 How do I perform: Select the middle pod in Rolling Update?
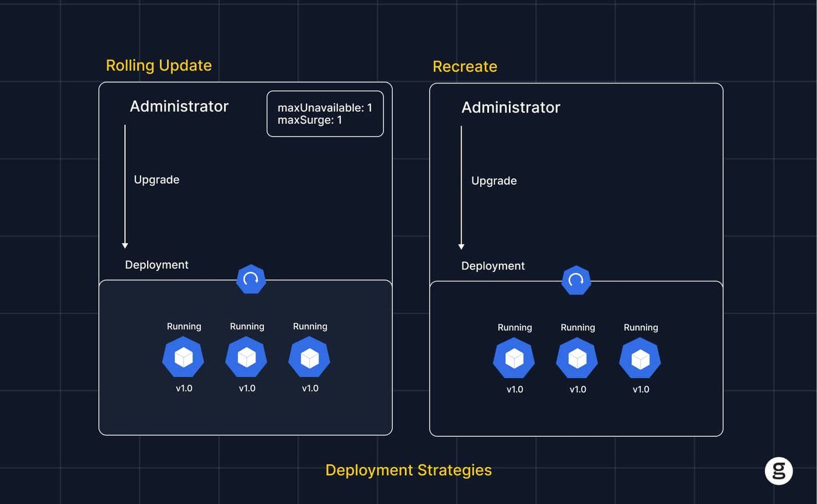point(246,357)
